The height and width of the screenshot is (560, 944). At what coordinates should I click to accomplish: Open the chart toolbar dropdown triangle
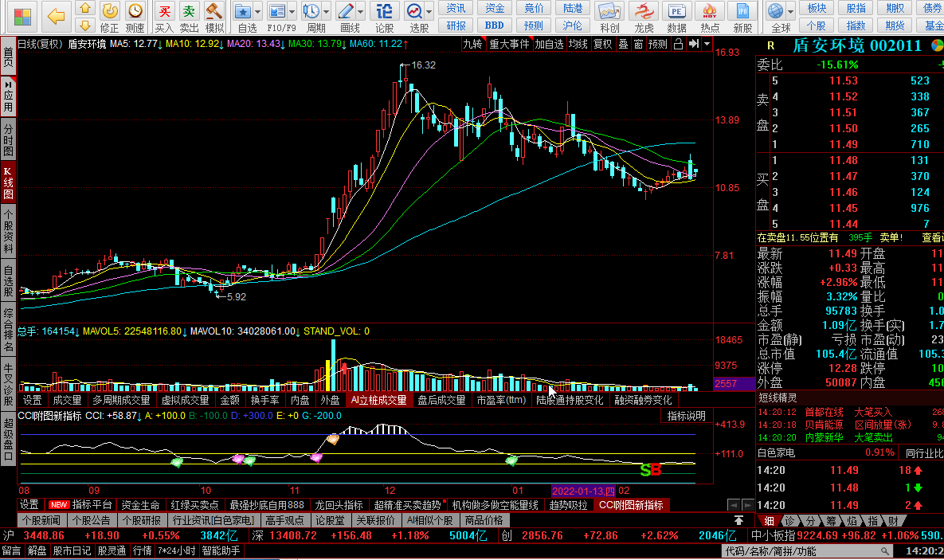tap(707, 44)
